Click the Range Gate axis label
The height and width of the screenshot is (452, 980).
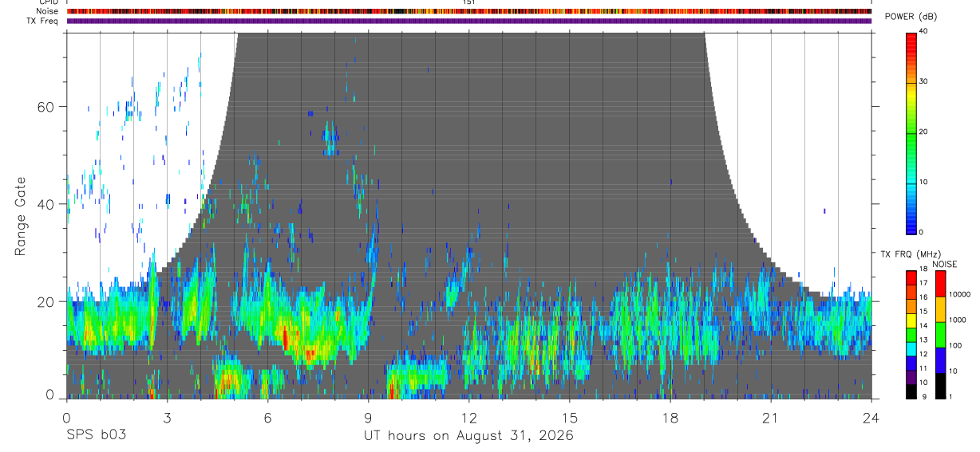[x=21, y=216]
